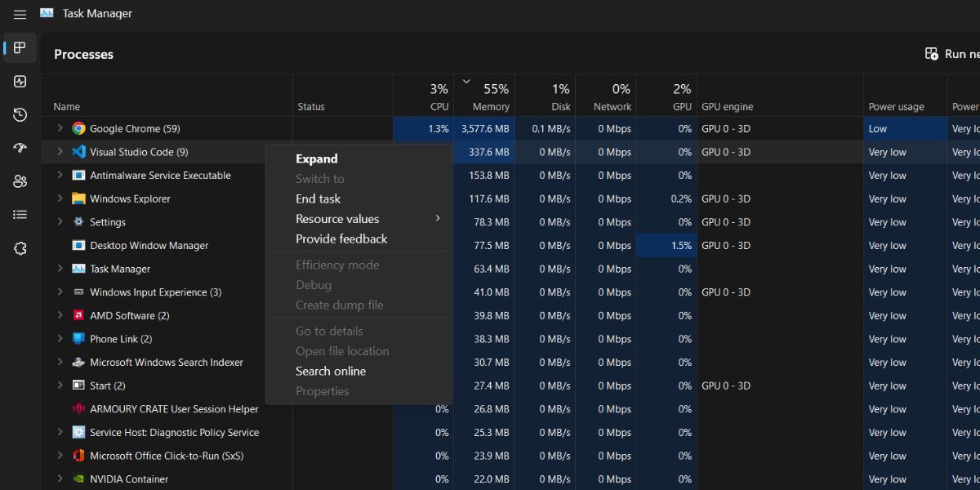Expand the NVIDIA Container process group
This screenshot has height=490, width=980.
tap(60, 479)
